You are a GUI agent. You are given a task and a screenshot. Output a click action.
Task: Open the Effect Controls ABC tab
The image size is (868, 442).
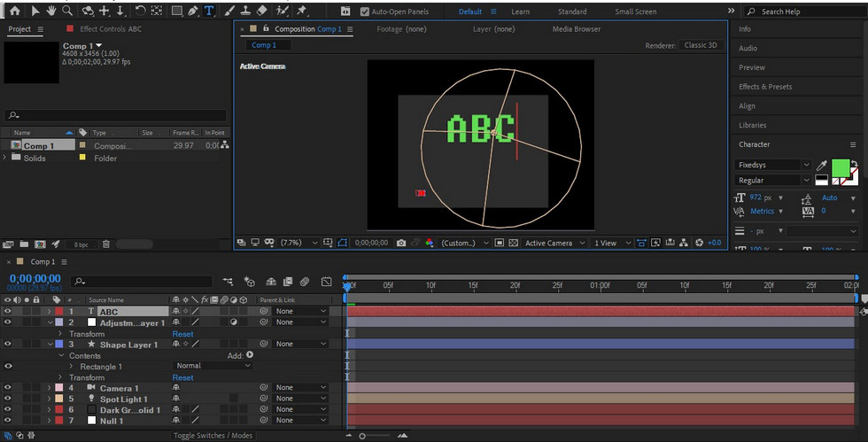coord(110,29)
